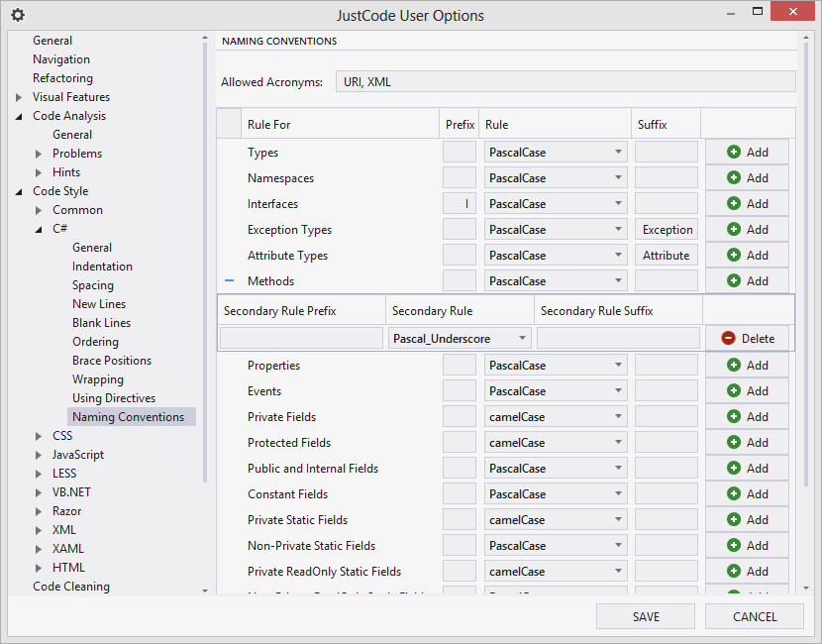
Task: Click the green Add icon for Types
Action: pos(734,153)
